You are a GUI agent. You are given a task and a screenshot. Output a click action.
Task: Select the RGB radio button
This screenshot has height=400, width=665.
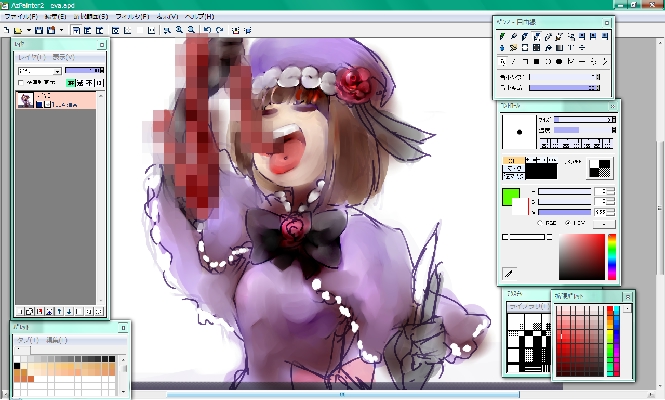point(540,223)
